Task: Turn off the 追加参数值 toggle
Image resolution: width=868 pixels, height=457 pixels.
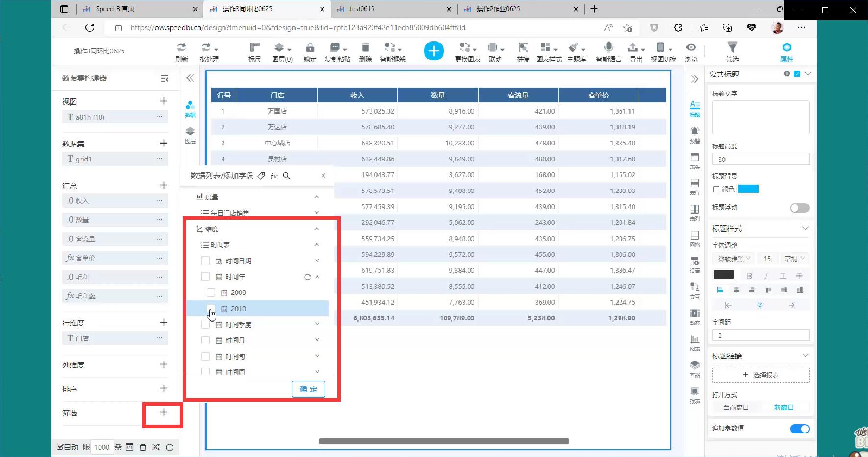Action: [x=799, y=429]
